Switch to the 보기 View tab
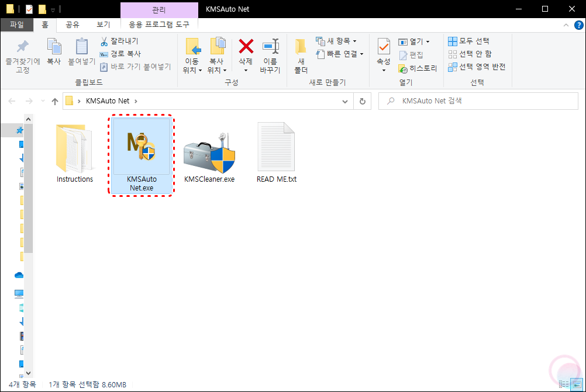The height and width of the screenshot is (392, 586). [x=104, y=25]
